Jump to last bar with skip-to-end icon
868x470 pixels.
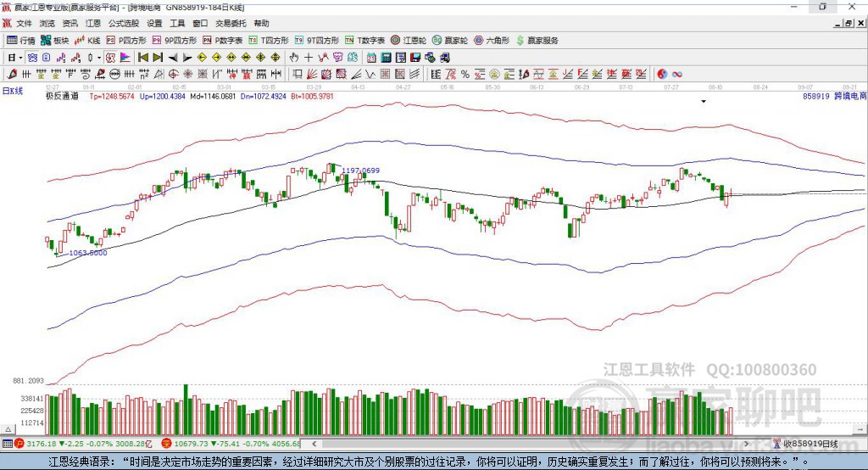158,58
